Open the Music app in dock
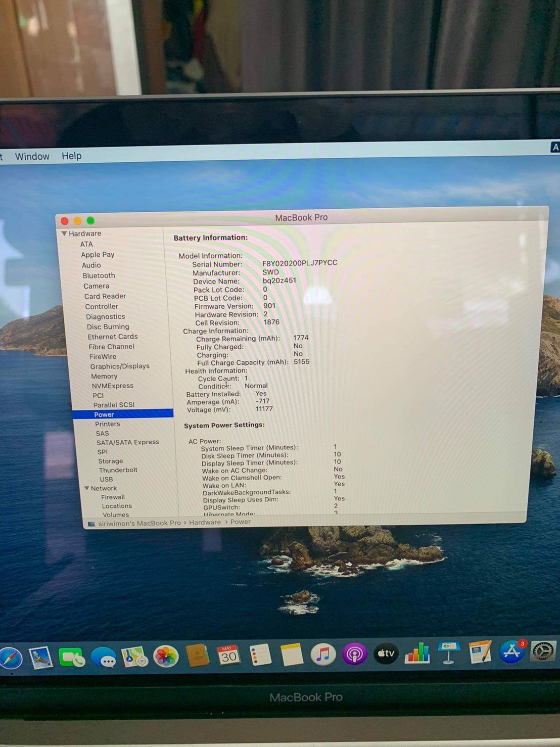Image resolution: width=560 pixels, height=747 pixels. pyautogui.click(x=323, y=655)
